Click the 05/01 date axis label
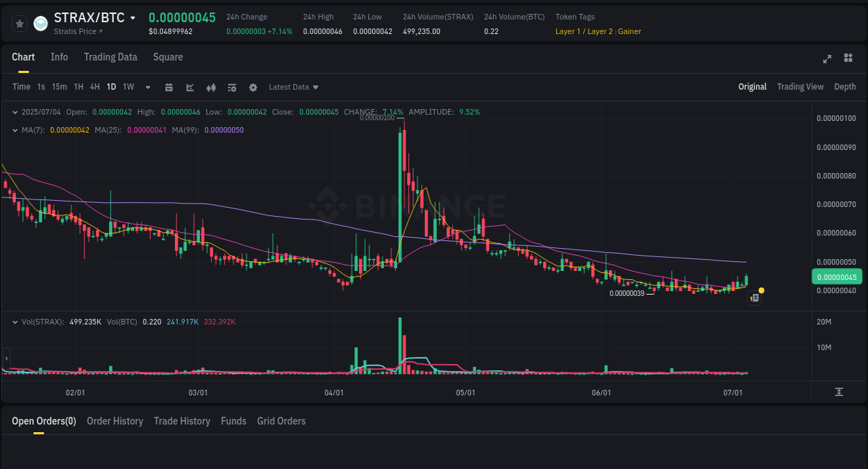Screen dimensions: 868x469 point(465,393)
